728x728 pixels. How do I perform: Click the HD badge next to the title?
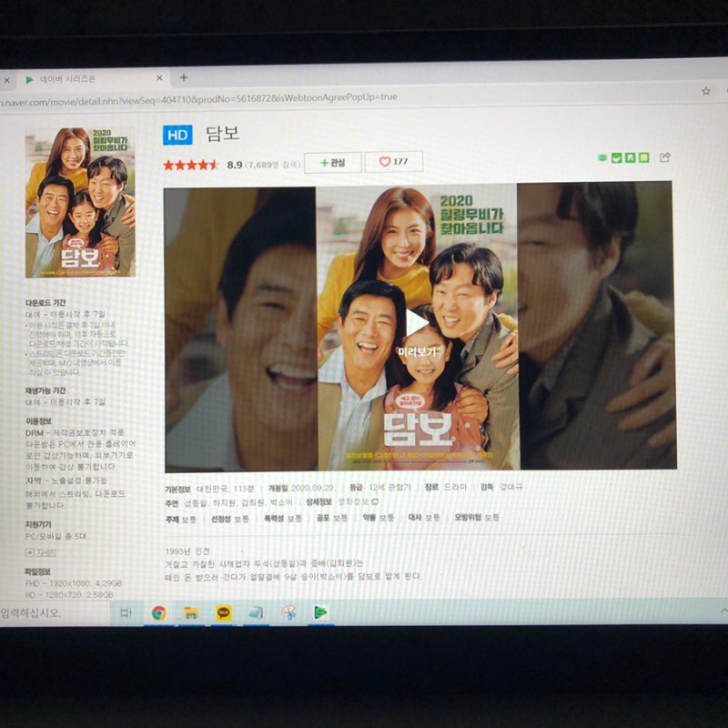coord(177,135)
